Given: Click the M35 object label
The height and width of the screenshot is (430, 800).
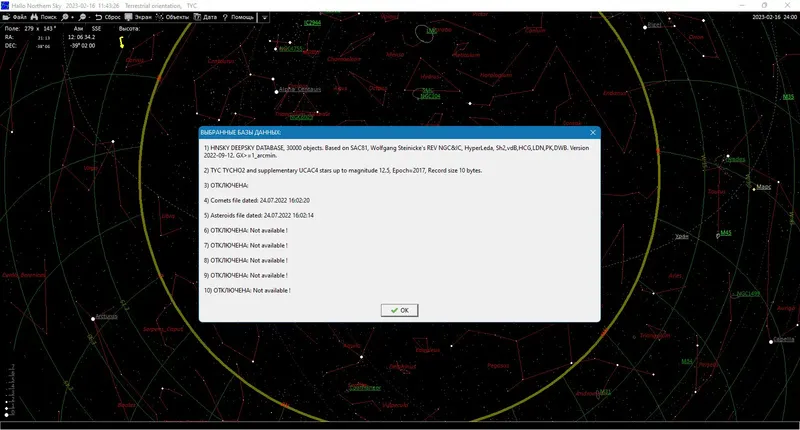Looking at the screenshot, I should tap(788, 96).
